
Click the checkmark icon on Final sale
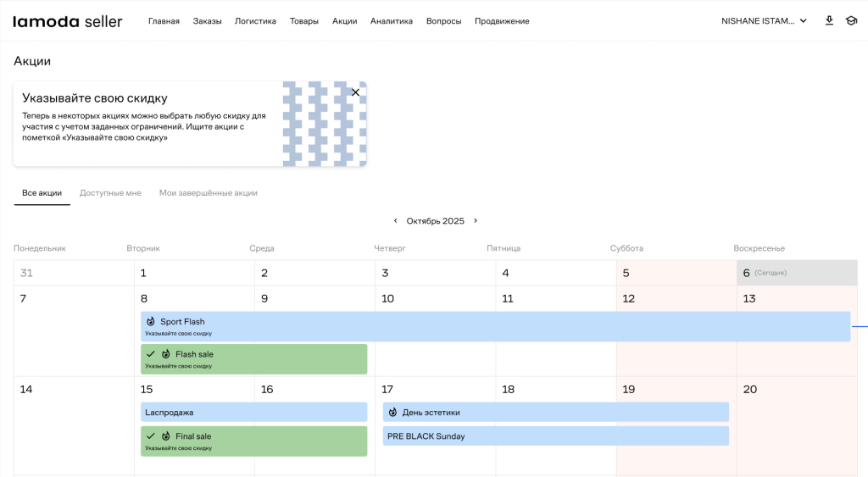pos(150,436)
